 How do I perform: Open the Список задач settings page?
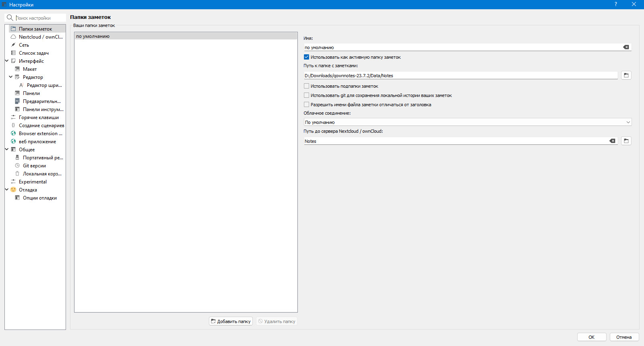pyautogui.click(x=34, y=53)
